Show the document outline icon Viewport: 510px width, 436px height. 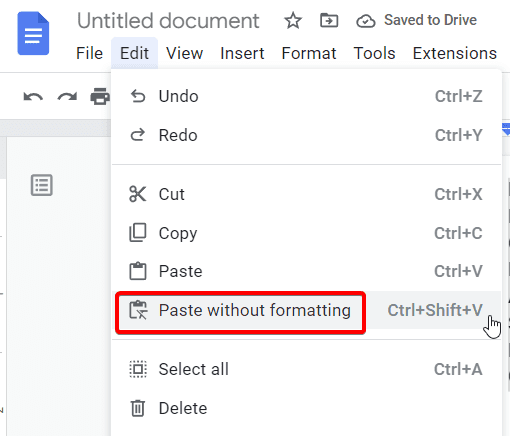pos(42,185)
